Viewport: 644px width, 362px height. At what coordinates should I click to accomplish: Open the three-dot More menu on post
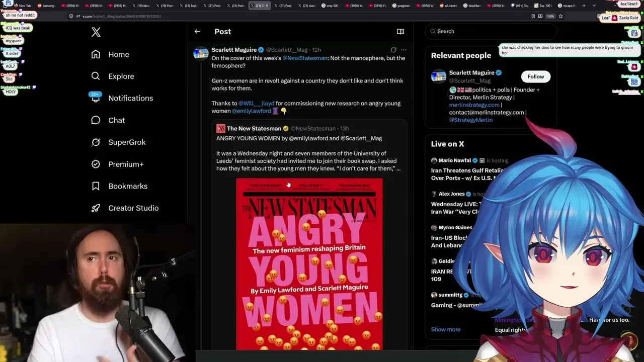(404, 50)
